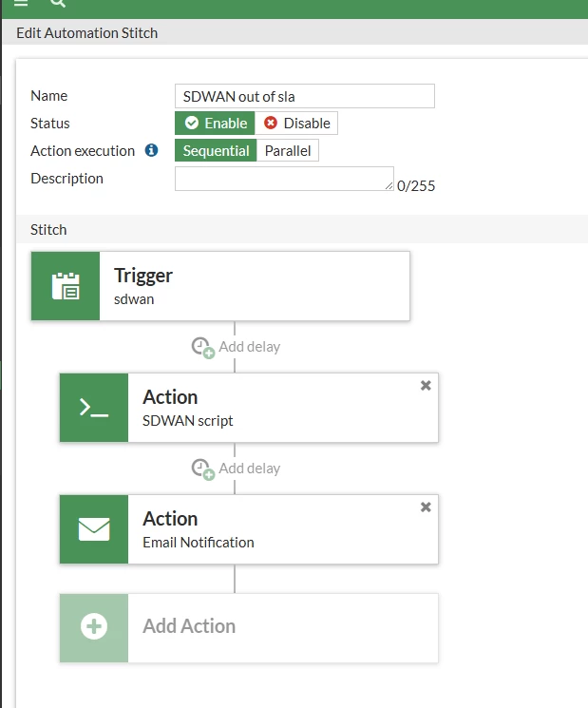The height and width of the screenshot is (708, 588).
Task: Remove the SDWAN script action
Action: (x=426, y=386)
